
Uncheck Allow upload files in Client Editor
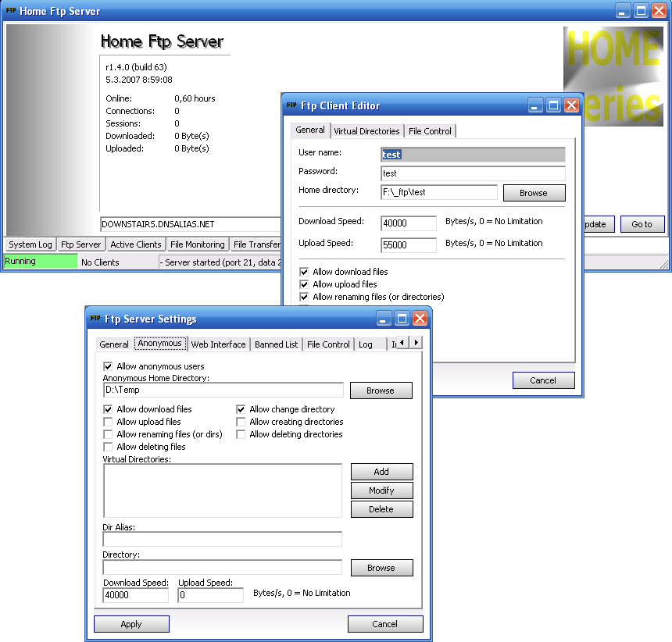304,284
